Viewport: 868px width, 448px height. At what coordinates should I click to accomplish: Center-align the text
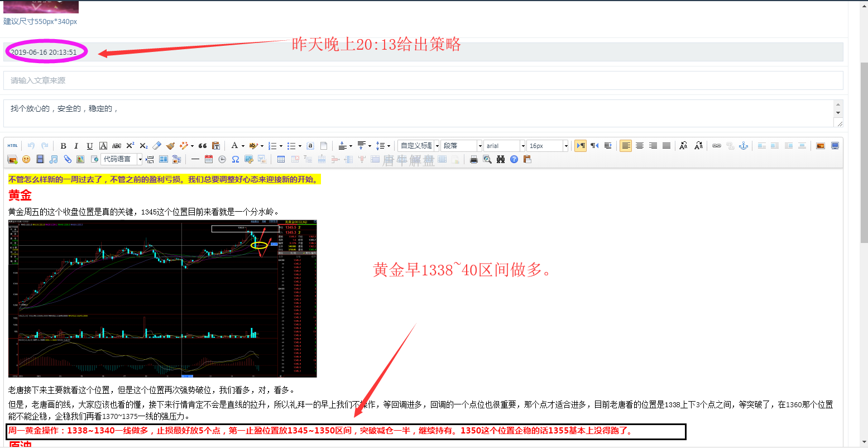tap(640, 146)
